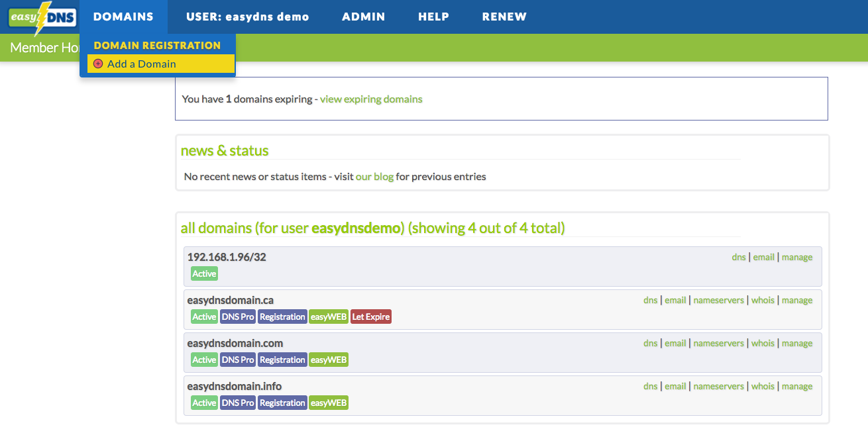Open nameservers for easydnsdomain.ca

pyautogui.click(x=719, y=301)
